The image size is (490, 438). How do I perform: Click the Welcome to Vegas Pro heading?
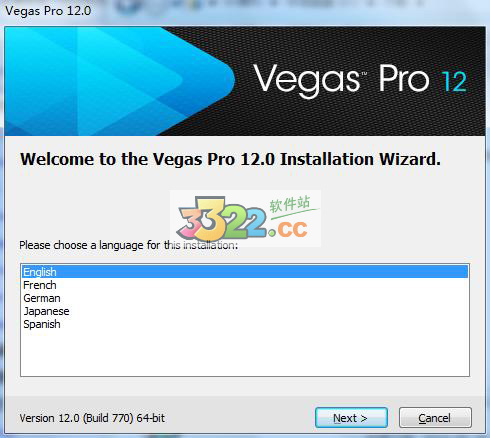pos(230,159)
